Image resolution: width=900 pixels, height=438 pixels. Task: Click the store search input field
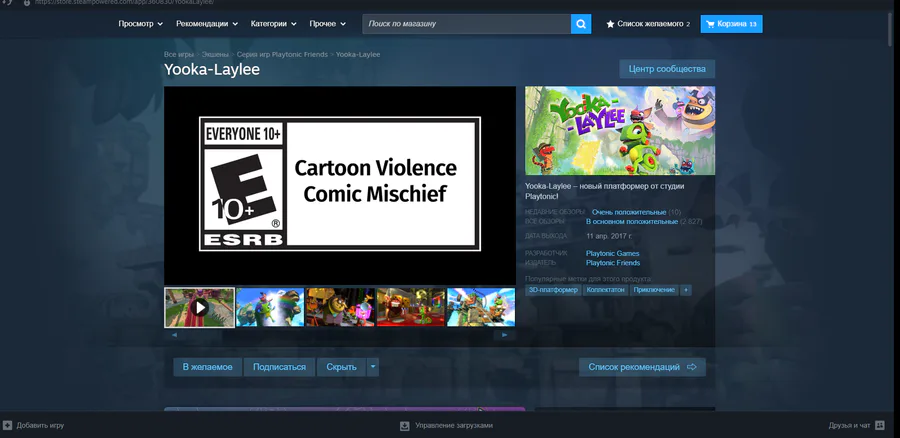(x=467, y=24)
